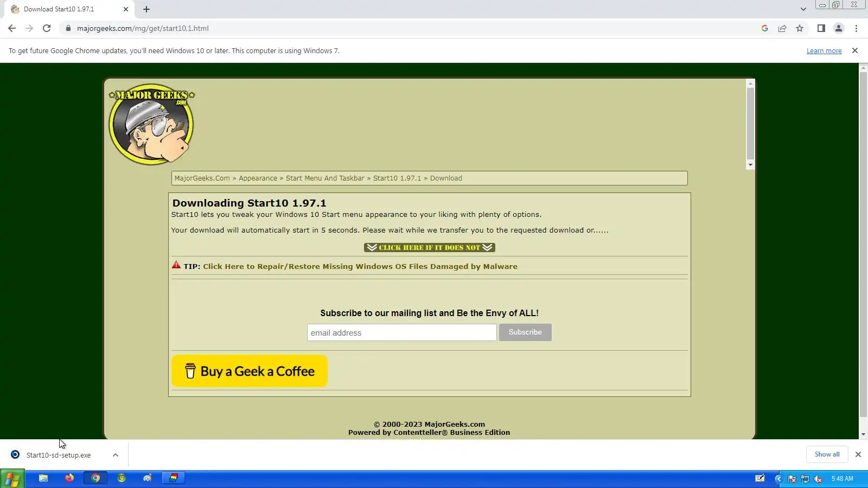The height and width of the screenshot is (488, 868).
Task: Open the Chrome side panel
Action: tap(821, 28)
